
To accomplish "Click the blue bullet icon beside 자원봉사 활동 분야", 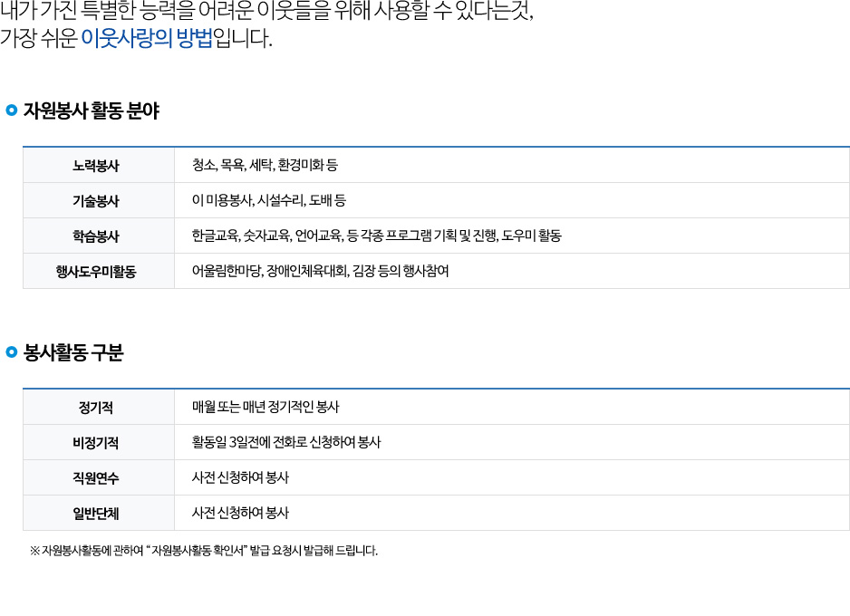I will coord(12,110).
